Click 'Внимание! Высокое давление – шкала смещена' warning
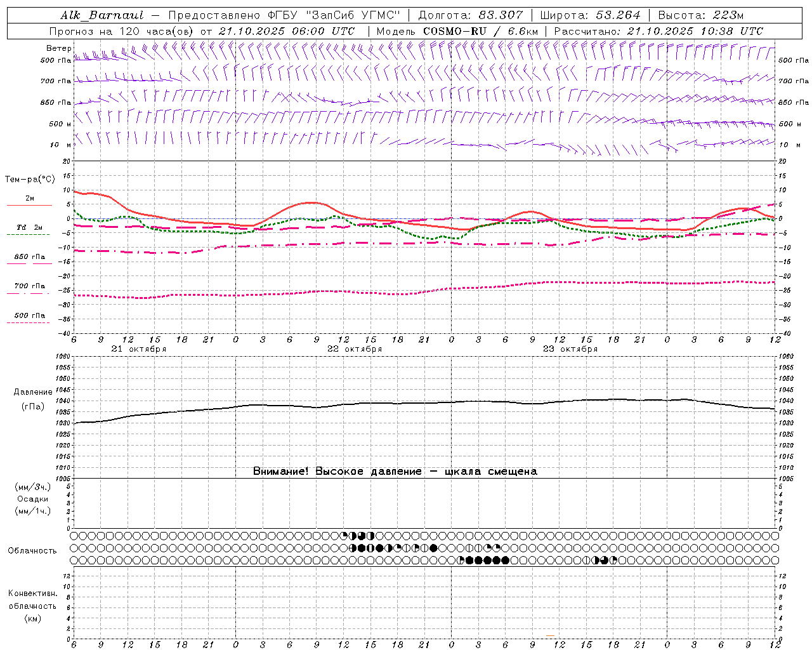This screenshot has height=650, width=812. click(x=395, y=472)
